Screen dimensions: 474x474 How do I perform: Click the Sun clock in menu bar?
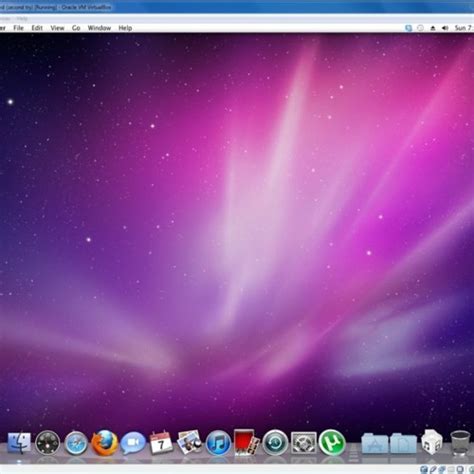tap(464, 28)
